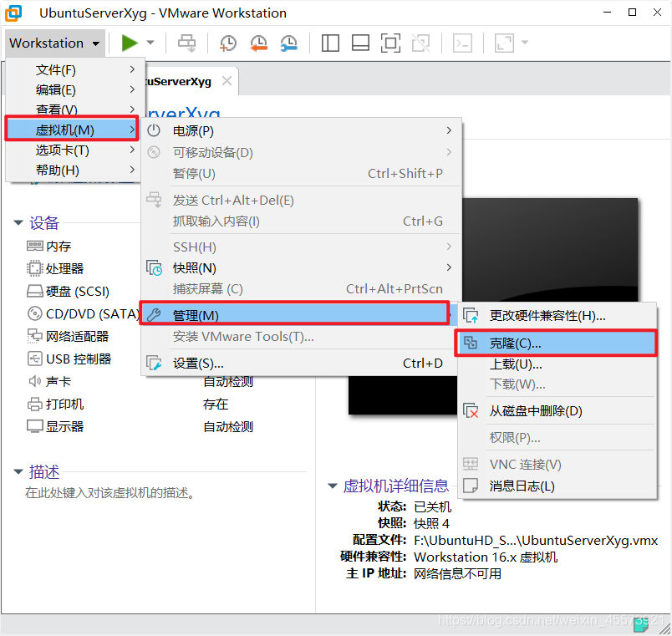
Task: Click the console view terminal icon
Action: [462, 43]
